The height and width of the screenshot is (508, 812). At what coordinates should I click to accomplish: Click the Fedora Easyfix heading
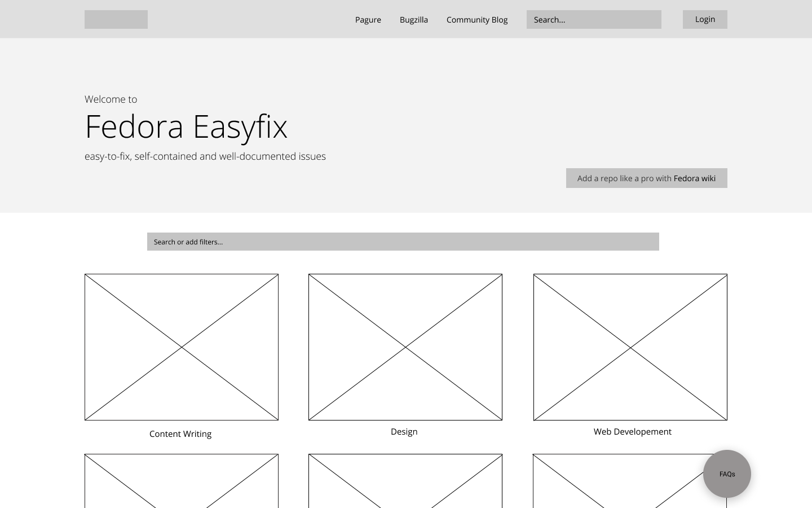pyautogui.click(x=186, y=126)
